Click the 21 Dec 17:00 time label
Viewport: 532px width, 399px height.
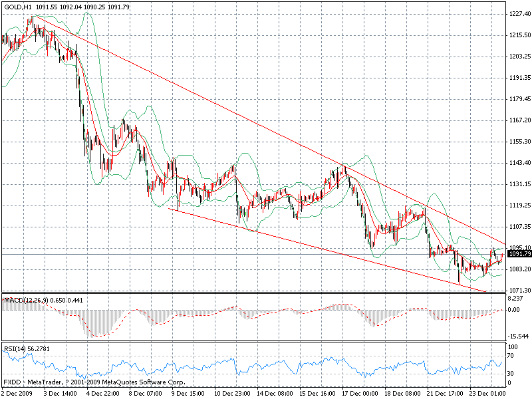tap(445, 394)
